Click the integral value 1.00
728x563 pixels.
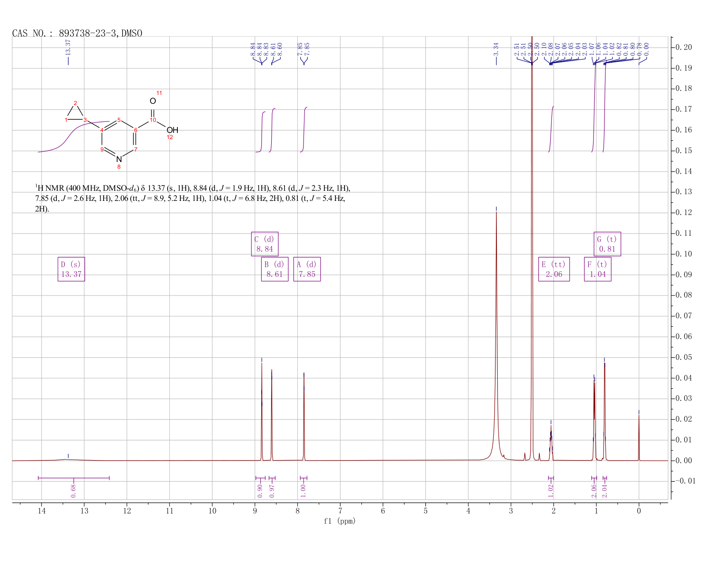(303, 491)
